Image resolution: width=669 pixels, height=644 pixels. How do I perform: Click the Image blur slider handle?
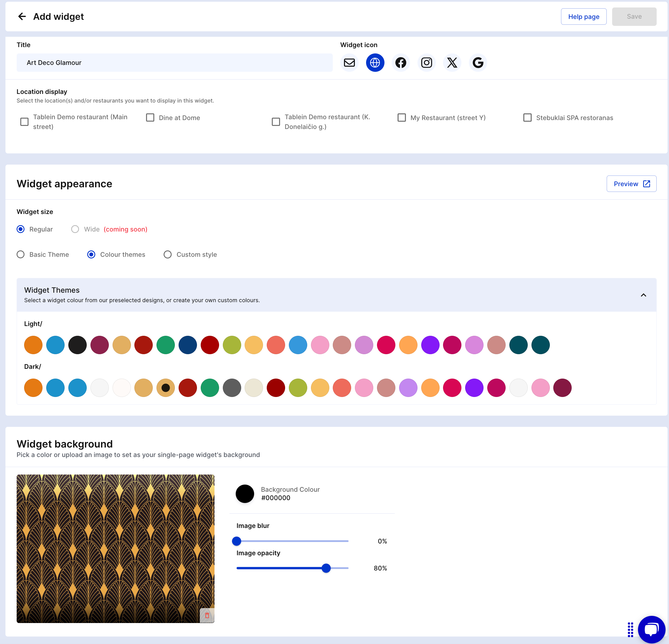point(237,541)
